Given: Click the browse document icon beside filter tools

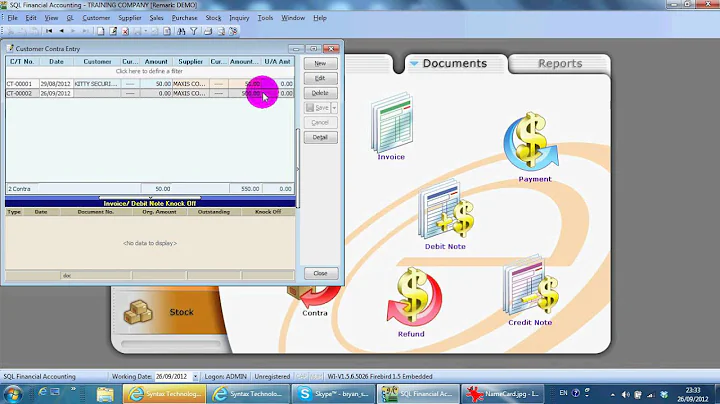Looking at the screenshot, I should [x=167, y=31].
